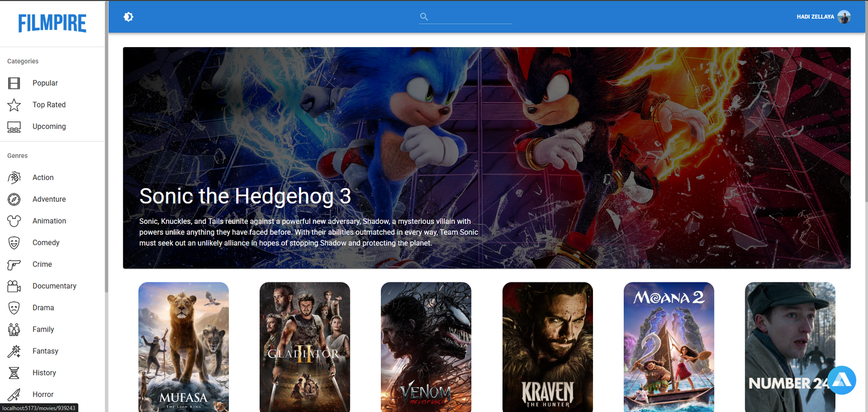The width and height of the screenshot is (868, 412).
Task: Select the Animation genre
Action: (x=49, y=221)
